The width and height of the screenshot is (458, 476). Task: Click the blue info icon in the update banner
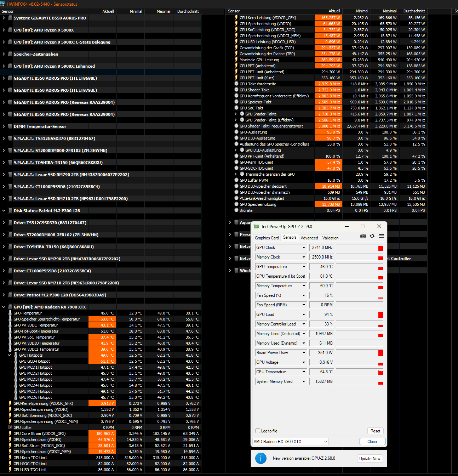coord(261,458)
